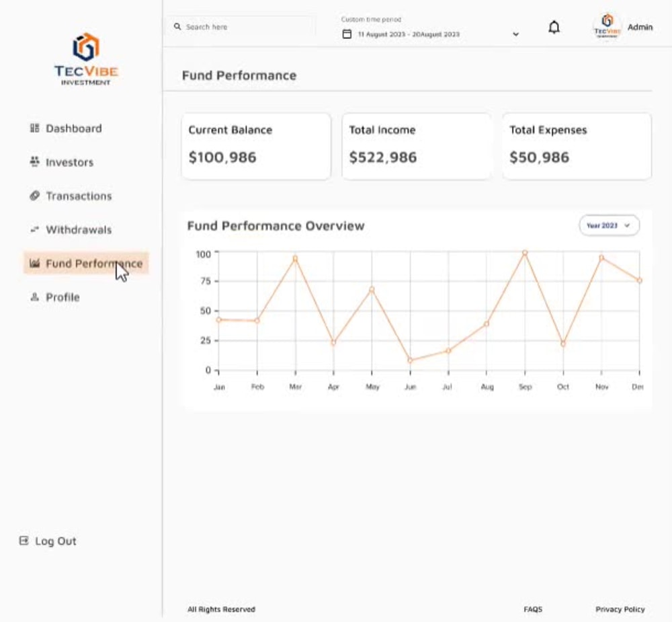Image resolution: width=672 pixels, height=622 pixels.
Task: Expand the custom time period selector
Action: [x=515, y=34]
